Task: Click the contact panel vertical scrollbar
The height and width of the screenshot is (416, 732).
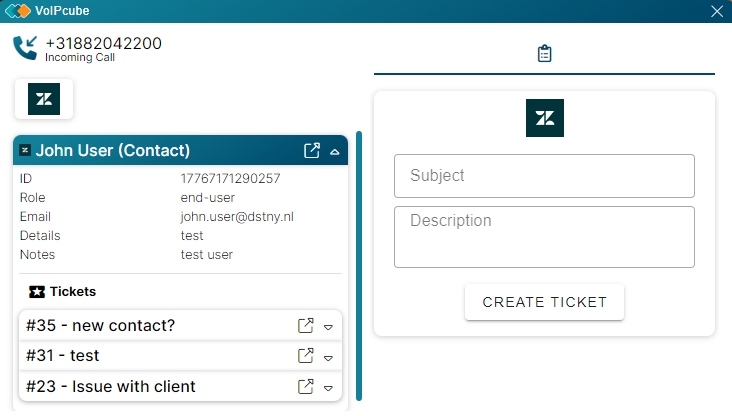Action: tap(358, 270)
